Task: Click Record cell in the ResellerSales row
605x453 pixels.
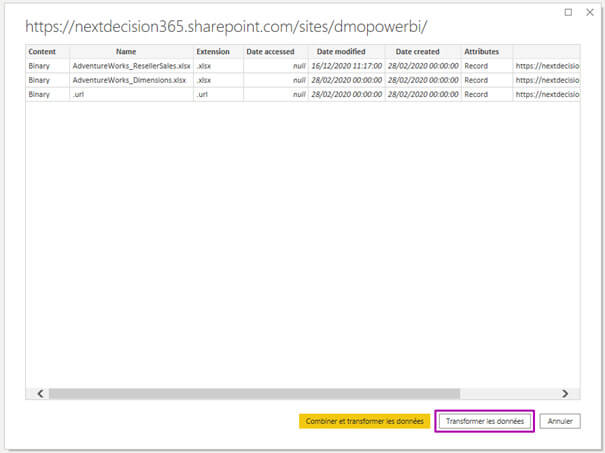Action: pyautogui.click(x=487, y=66)
